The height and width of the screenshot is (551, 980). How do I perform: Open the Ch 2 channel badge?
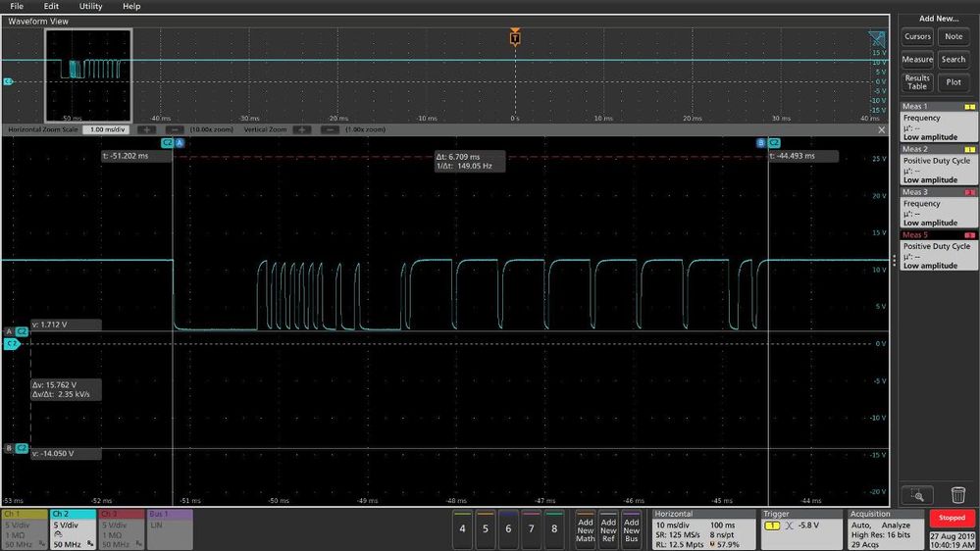pos(74,529)
